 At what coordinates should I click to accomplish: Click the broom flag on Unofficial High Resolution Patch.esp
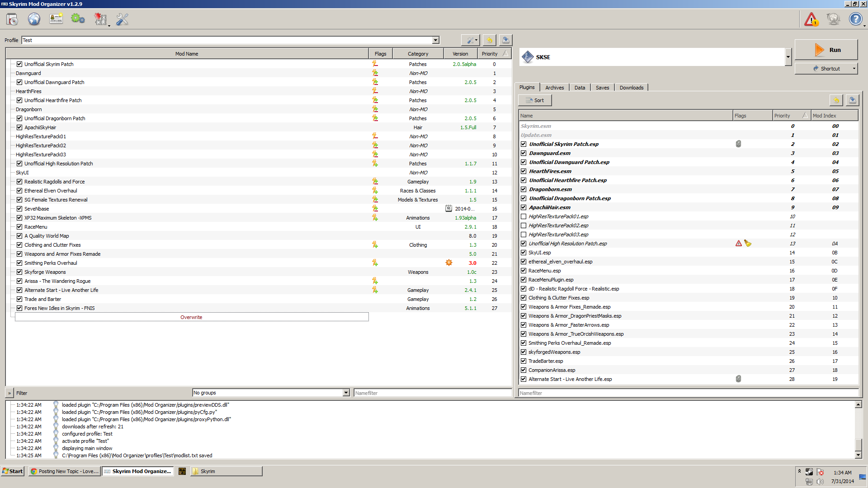tap(748, 244)
